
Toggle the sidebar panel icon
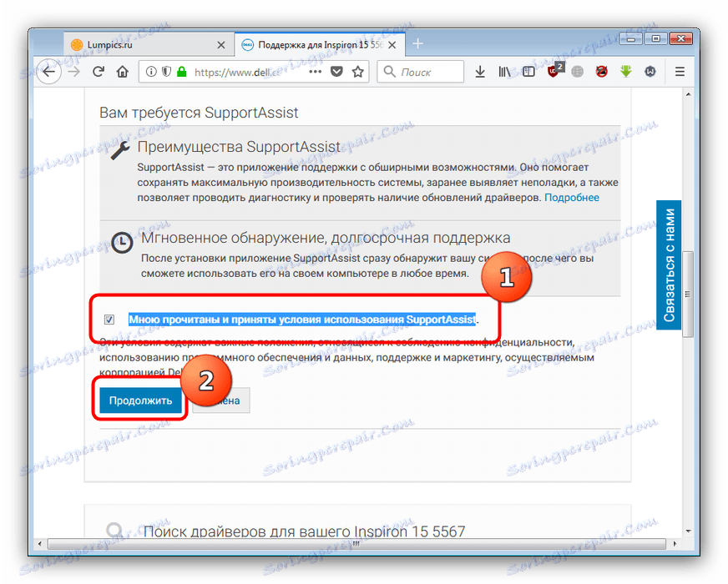pyautogui.click(x=528, y=72)
